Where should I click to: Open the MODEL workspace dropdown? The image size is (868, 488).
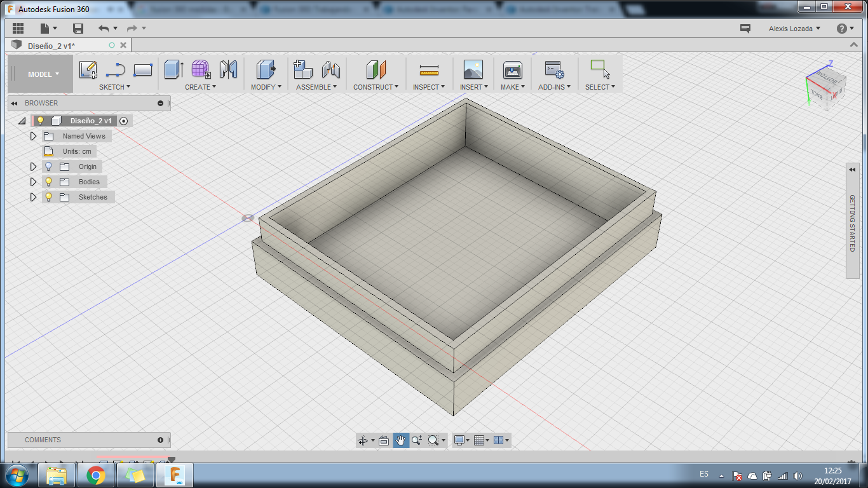click(41, 74)
